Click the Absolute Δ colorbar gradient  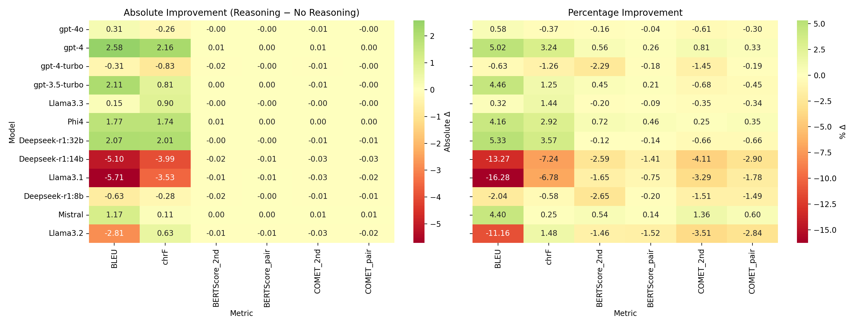tap(419, 131)
